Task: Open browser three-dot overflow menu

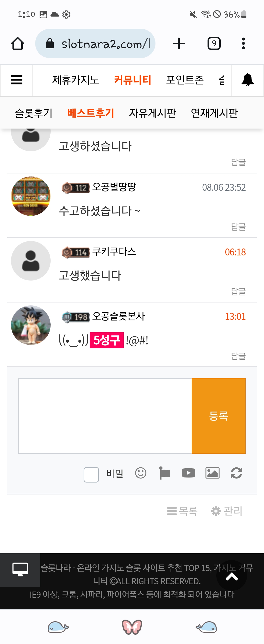Action: tap(243, 43)
